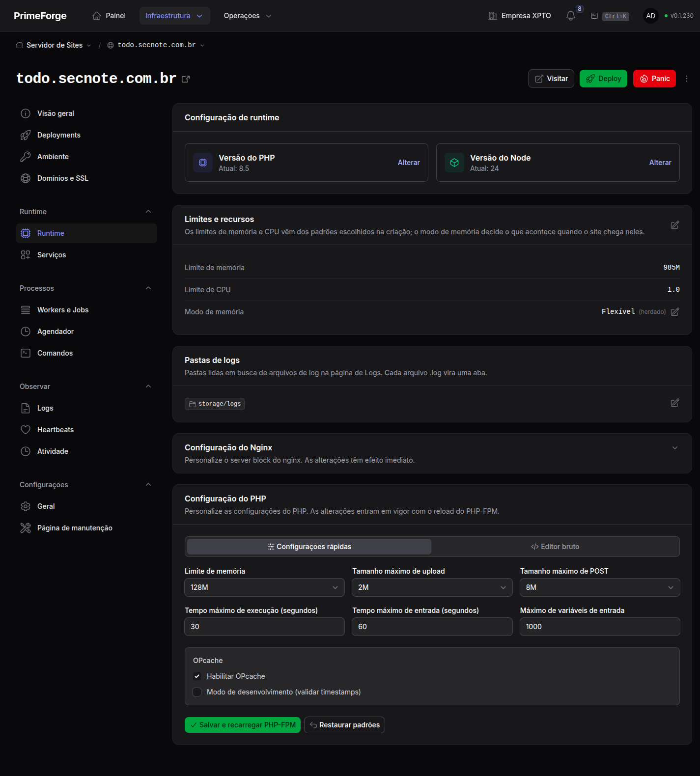Click the terminal icon beside Ctrl+K
The height and width of the screenshot is (776, 700).
point(594,16)
